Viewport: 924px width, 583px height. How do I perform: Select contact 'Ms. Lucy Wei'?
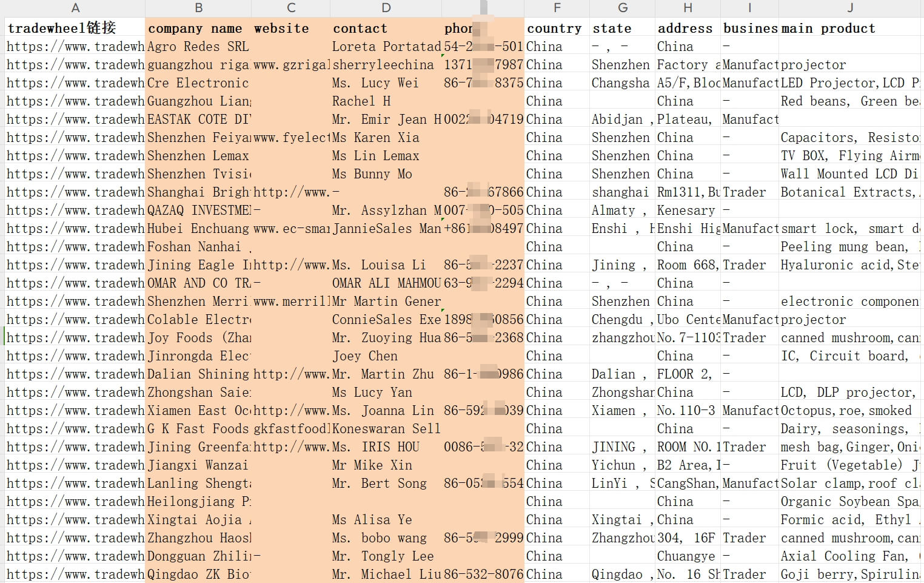386,83
